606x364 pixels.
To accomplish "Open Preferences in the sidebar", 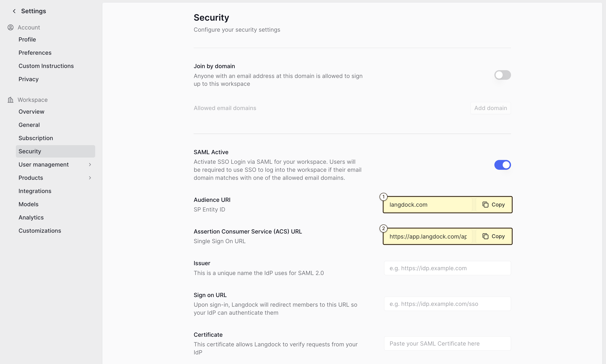I will pyautogui.click(x=56, y=53).
